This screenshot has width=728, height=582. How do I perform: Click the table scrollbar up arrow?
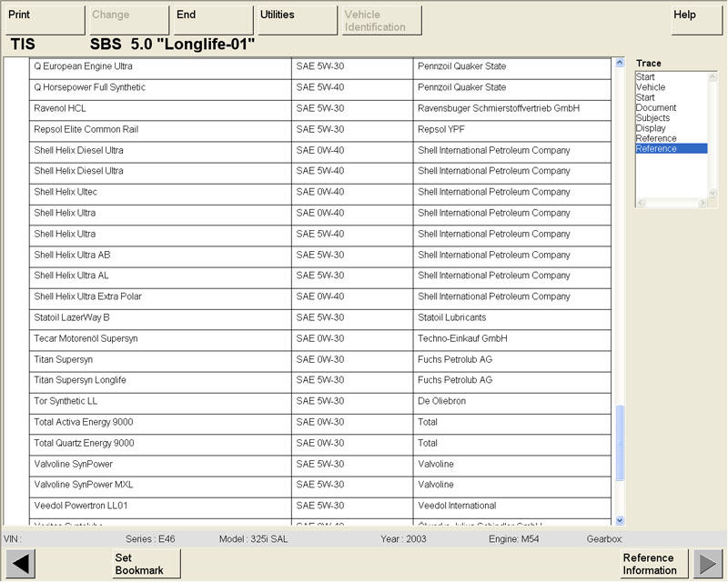(x=620, y=63)
